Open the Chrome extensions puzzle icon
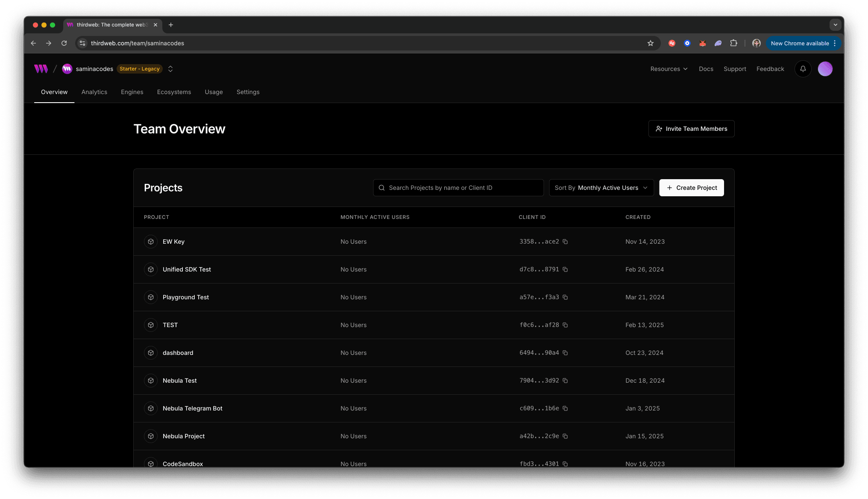This screenshot has height=499, width=868. [x=733, y=43]
